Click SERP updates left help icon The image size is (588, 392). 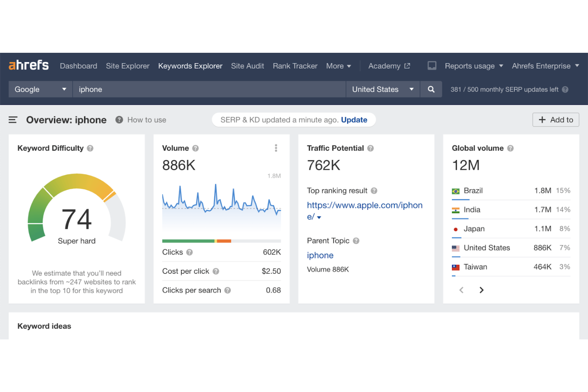click(565, 89)
